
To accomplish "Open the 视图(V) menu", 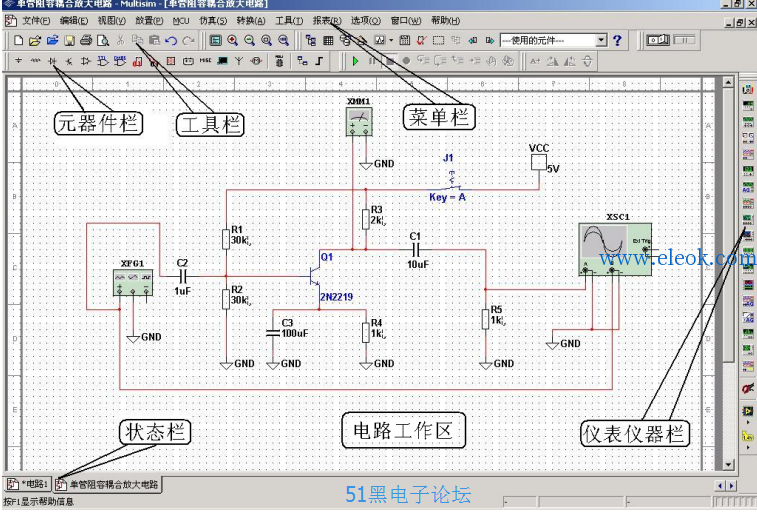I will point(112,21).
